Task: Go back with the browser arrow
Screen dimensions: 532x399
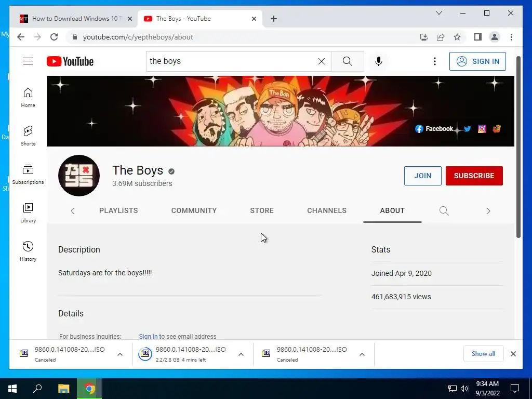Action: 21,37
